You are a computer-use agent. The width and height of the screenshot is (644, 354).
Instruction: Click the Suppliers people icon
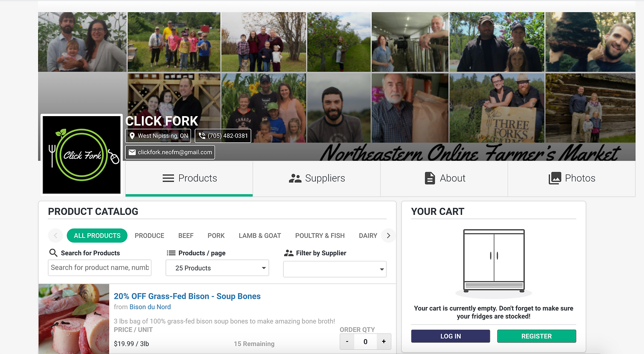(295, 178)
